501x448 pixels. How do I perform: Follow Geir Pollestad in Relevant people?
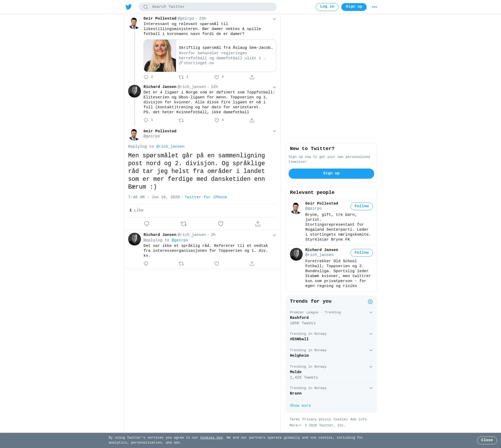362,206
